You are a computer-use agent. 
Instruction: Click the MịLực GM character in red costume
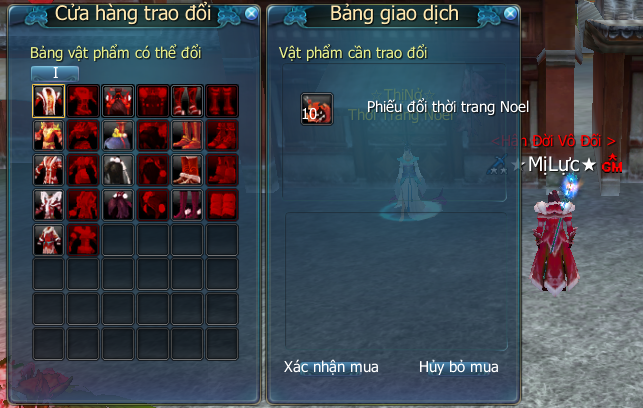pyautogui.click(x=554, y=242)
